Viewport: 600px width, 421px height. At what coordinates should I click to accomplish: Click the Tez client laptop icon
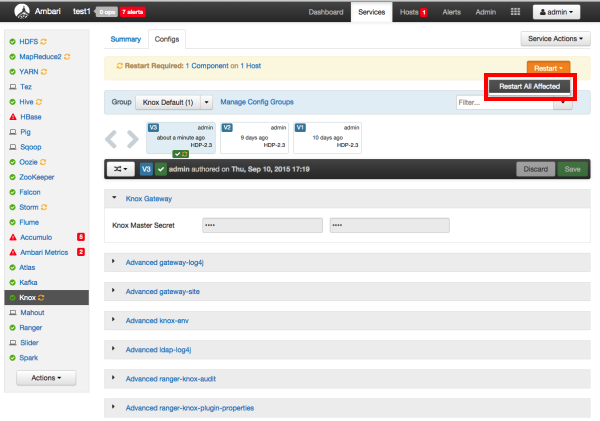coord(13,87)
